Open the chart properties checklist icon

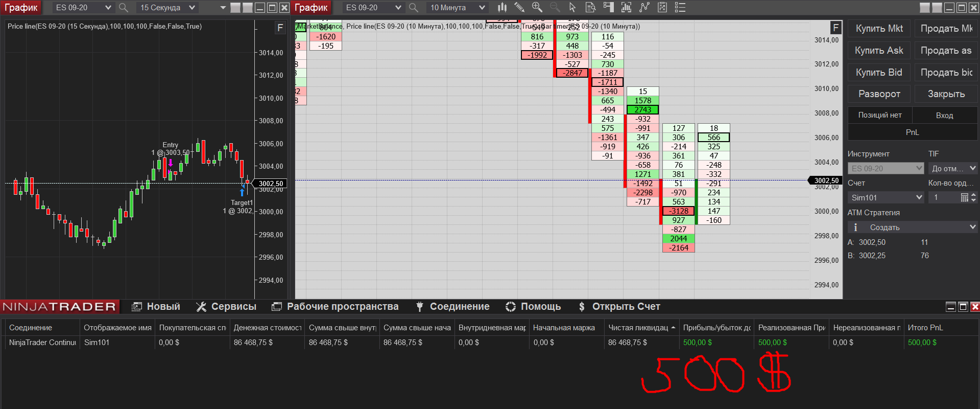tap(662, 7)
